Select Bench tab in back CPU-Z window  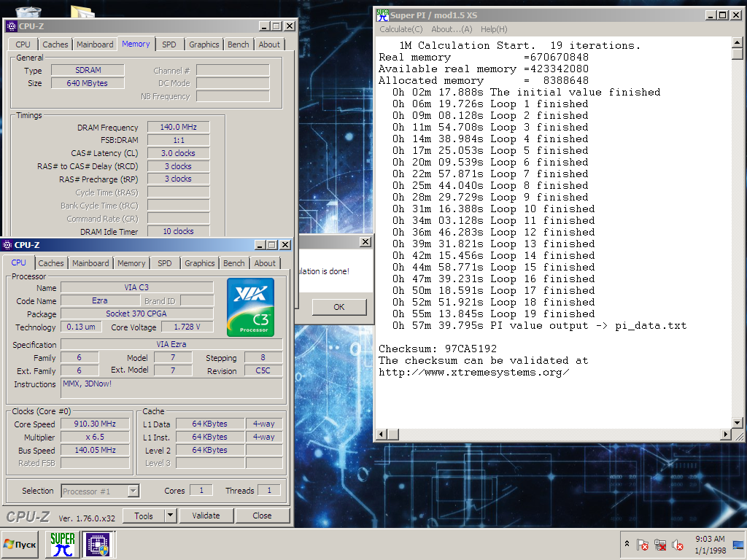(239, 44)
